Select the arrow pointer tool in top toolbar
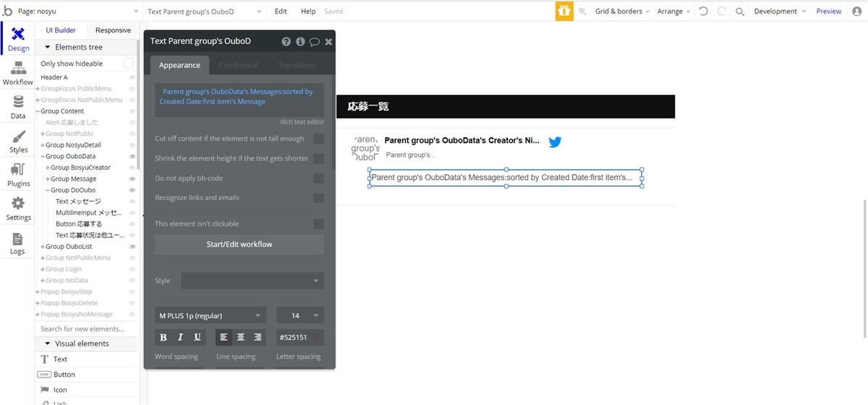Screen dimensions: 868x405 [583, 12]
